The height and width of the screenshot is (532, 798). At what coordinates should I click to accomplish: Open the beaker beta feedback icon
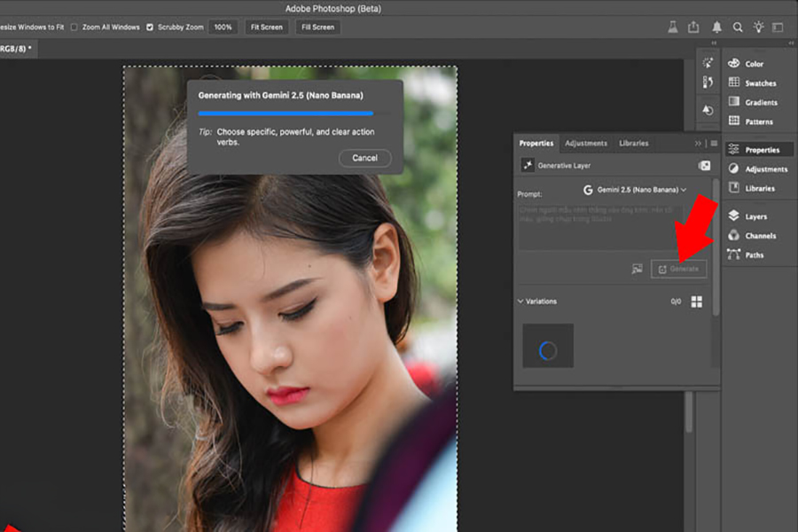672,27
